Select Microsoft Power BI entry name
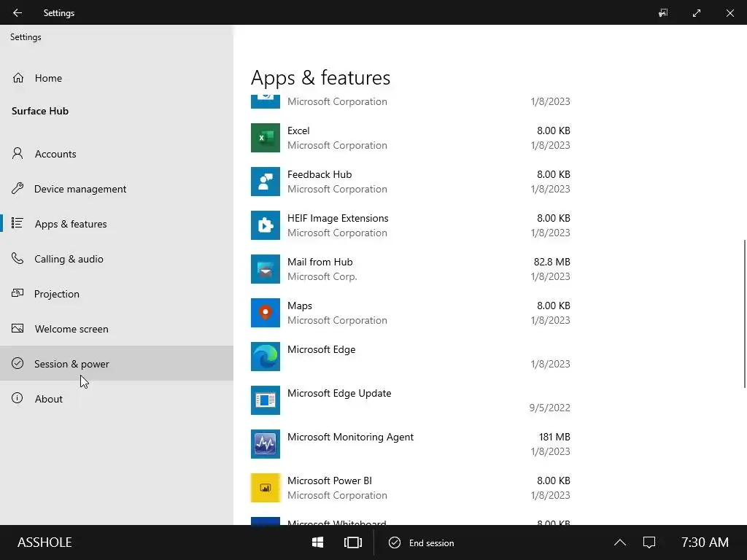Image resolution: width=747 pixels, height=560 pixels. [x=329, y=481]
